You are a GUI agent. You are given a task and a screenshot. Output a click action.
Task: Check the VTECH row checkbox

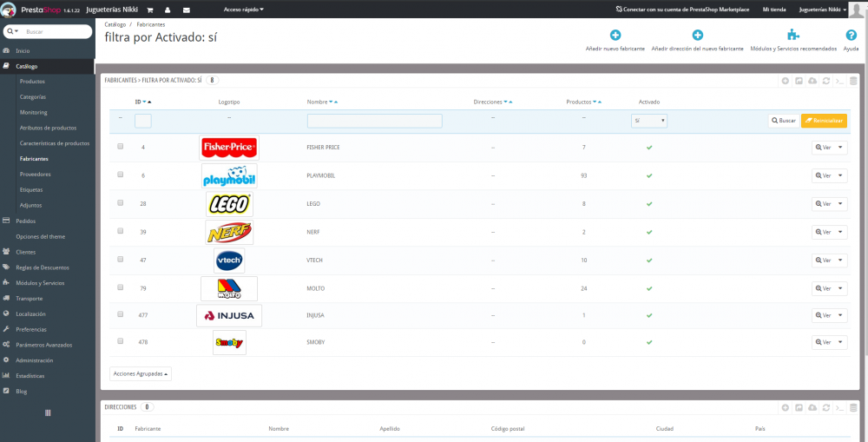coord(120,260)
